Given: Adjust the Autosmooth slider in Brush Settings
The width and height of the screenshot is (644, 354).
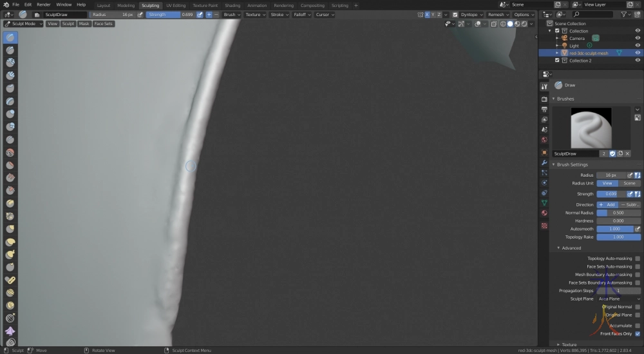Looking at the screenshot, I should click(615, 229).
